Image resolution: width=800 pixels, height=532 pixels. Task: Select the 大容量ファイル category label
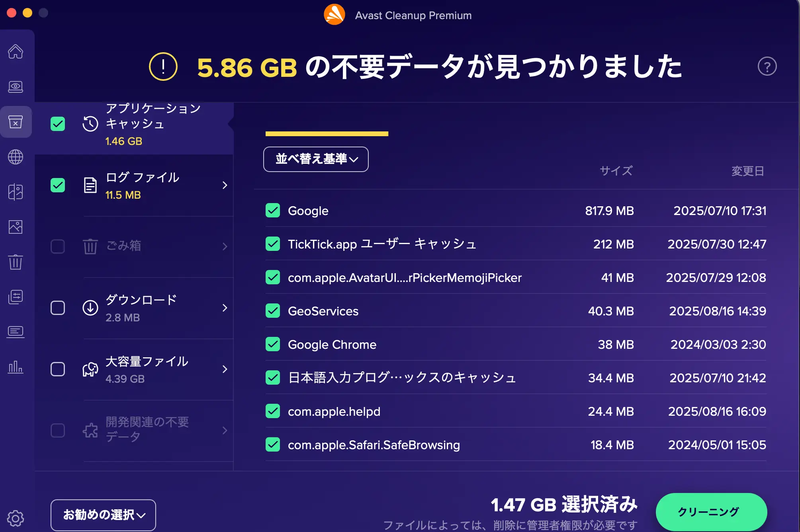(147, 361)
